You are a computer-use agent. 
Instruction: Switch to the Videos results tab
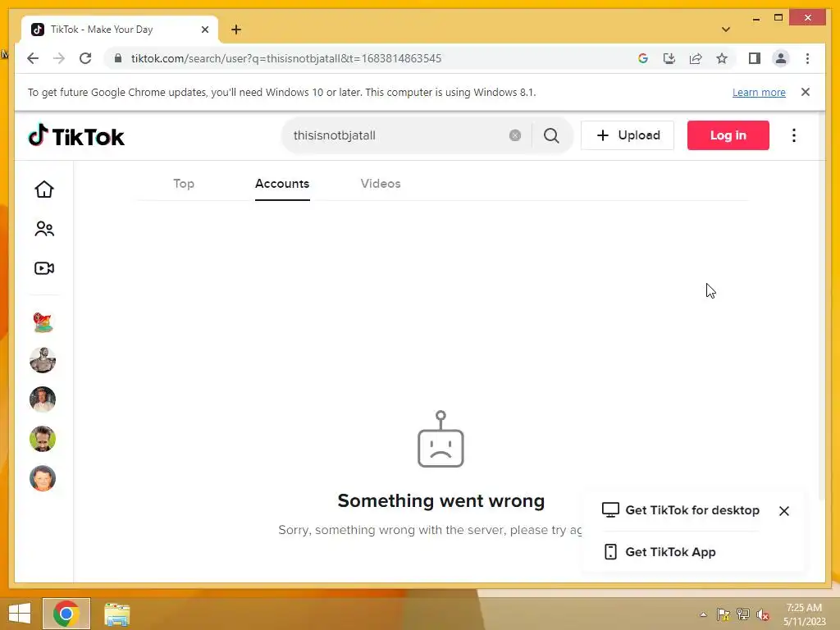381,184
